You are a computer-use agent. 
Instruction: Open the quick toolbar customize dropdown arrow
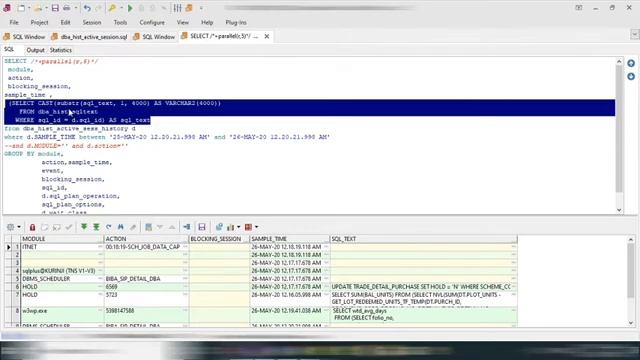click(201, 8)
